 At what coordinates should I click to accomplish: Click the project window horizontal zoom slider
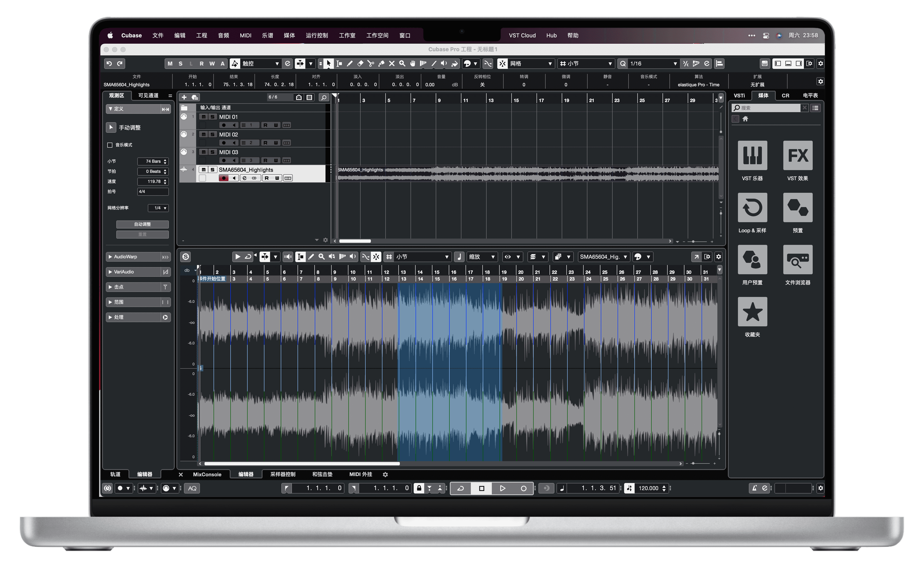pyautogui.click(x=693, y=241)
